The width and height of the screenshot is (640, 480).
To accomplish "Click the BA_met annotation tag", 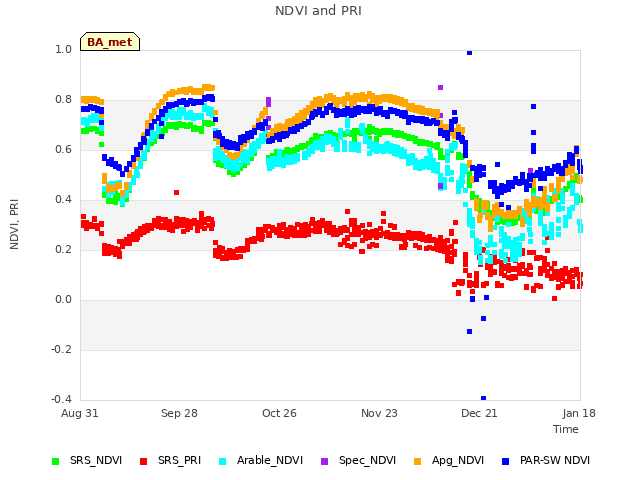I will click(x=110, y=42).
